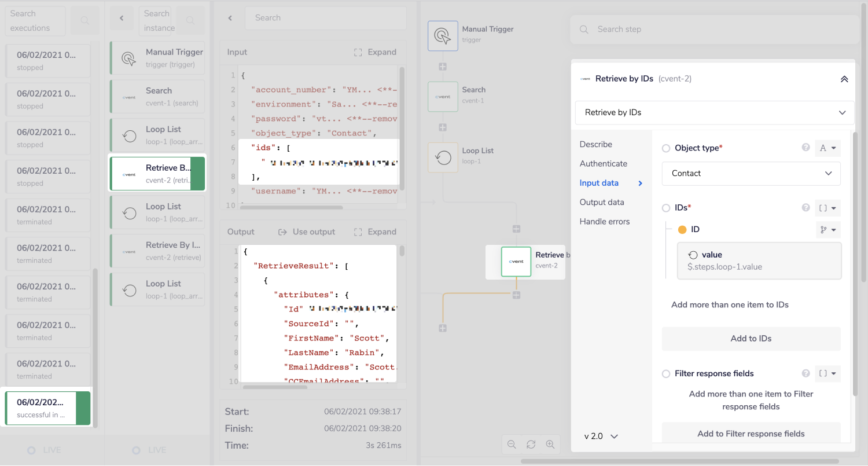The height and width of the screenshot is (466, 868).
Task: Select the Loop List node icon on canvas
Action: coord(443,157)
